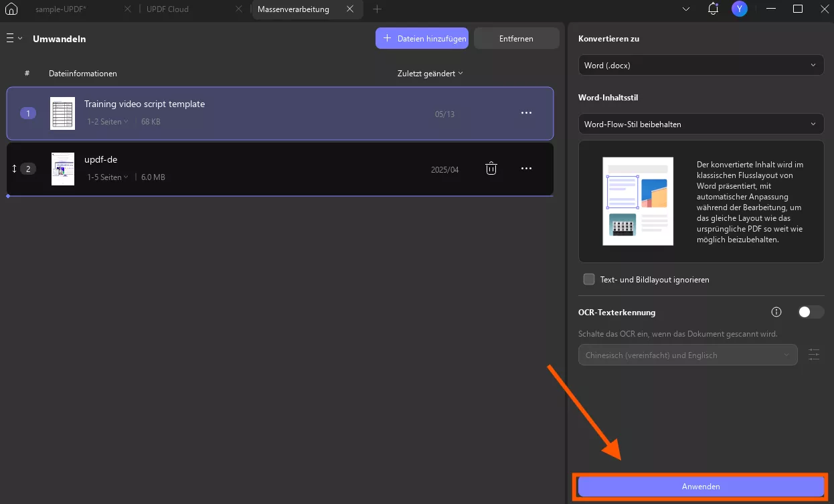Open the user account avatar Y
This screenshot has height=504, width=834.
point(739,9)
